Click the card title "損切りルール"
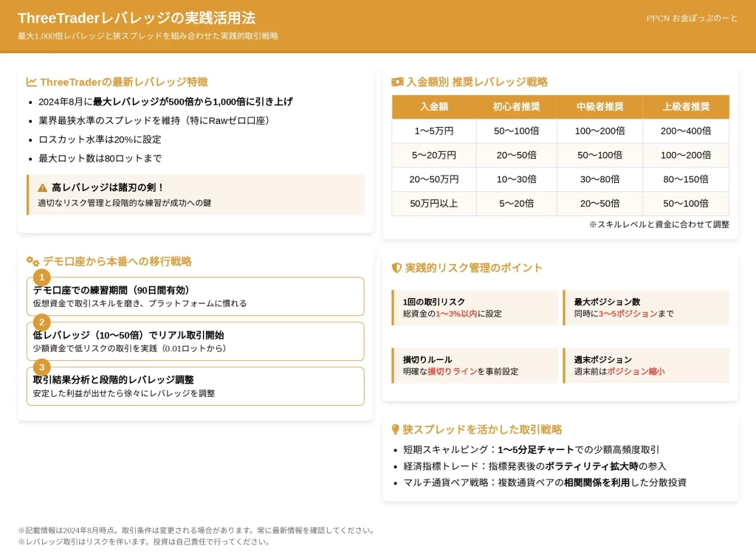The height and width of the screenshot is (560, 756). pyautogui.click(x=427, y=359)
